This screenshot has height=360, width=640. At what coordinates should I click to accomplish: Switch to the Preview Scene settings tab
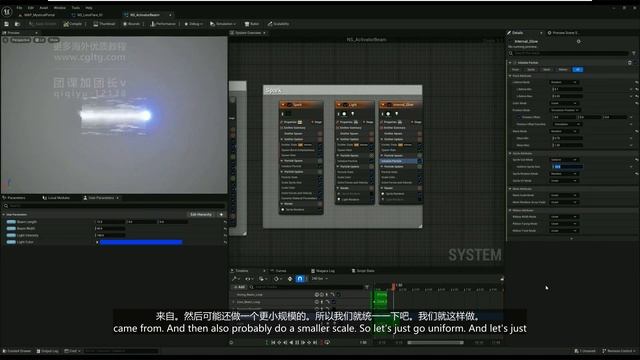(x=564, y=33)
